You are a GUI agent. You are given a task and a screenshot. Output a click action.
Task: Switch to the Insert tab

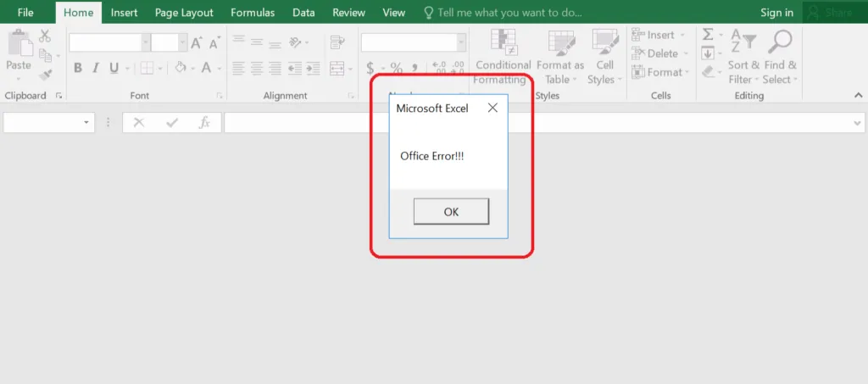[125, 12]
